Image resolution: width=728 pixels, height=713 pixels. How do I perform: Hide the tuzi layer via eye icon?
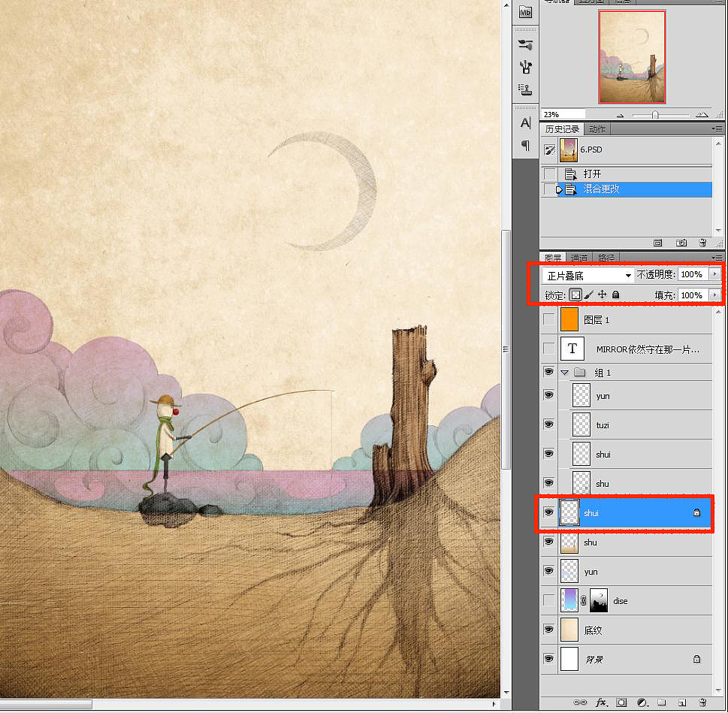pyautogui.click(x=549, y=424)
